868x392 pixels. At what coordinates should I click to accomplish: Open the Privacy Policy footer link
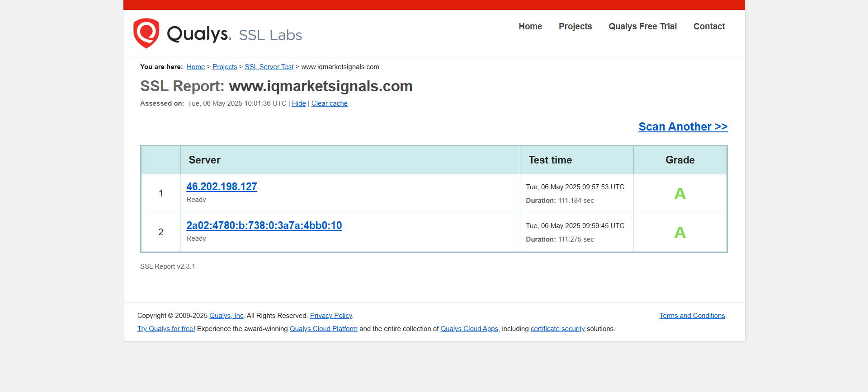331,316
